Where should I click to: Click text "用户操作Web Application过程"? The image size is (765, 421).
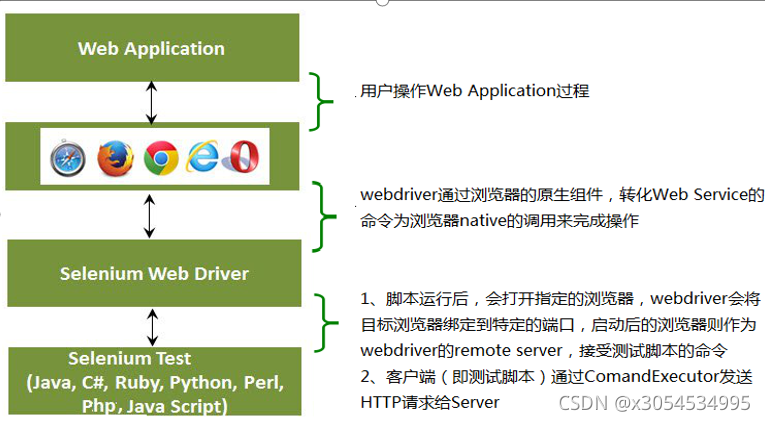pyautogui.click(x=474, y=91)
